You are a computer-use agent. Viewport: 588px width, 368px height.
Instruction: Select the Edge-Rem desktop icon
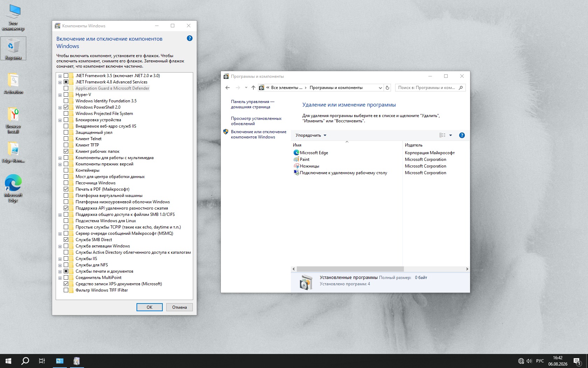pos(13,152)
